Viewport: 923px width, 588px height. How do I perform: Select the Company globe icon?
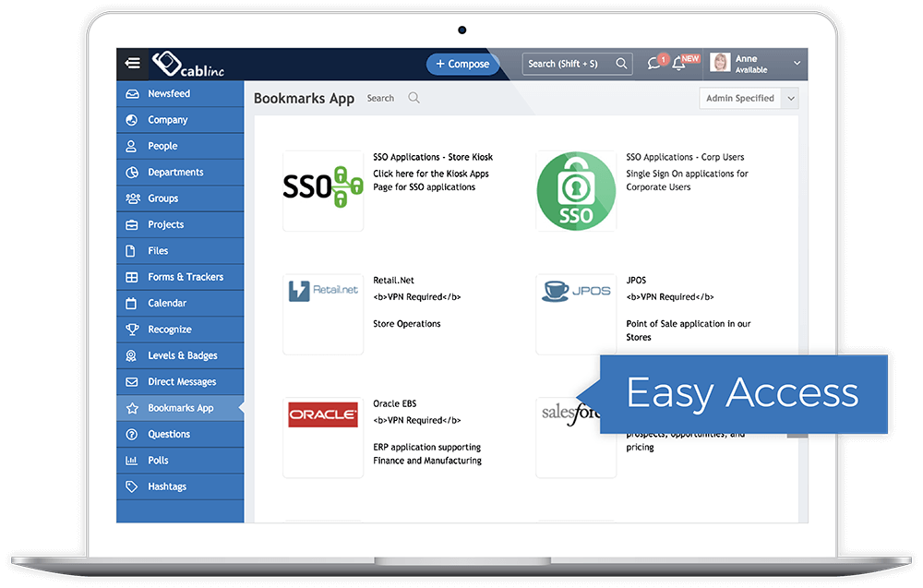click(x=132, y=120)
